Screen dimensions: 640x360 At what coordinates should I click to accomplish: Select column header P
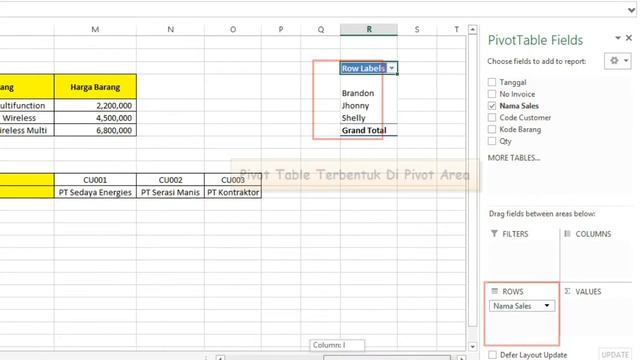tap(281, 29)
